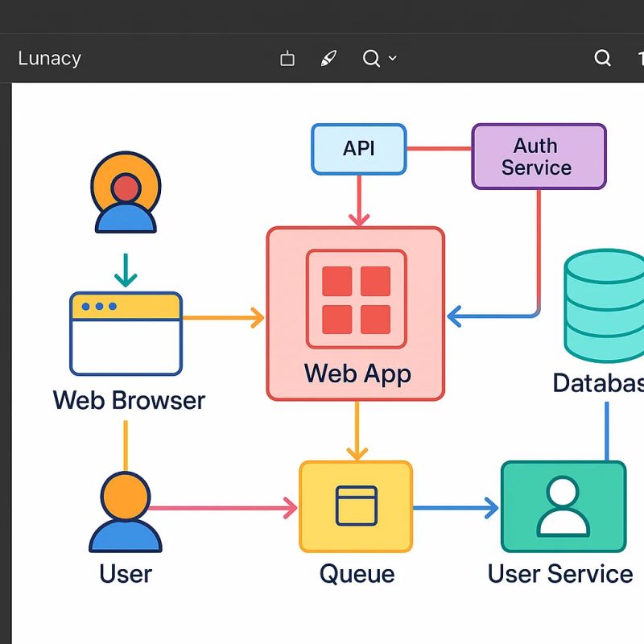This screenshot has width=644, height=644.
Task: Select the green database cylinder shape
Action: tap(602, 306)
